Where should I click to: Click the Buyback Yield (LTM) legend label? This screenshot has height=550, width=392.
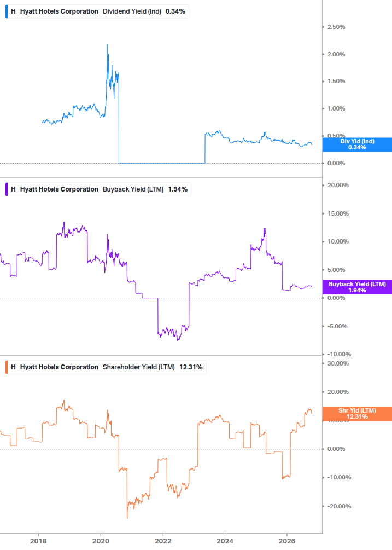coord(133,189)
